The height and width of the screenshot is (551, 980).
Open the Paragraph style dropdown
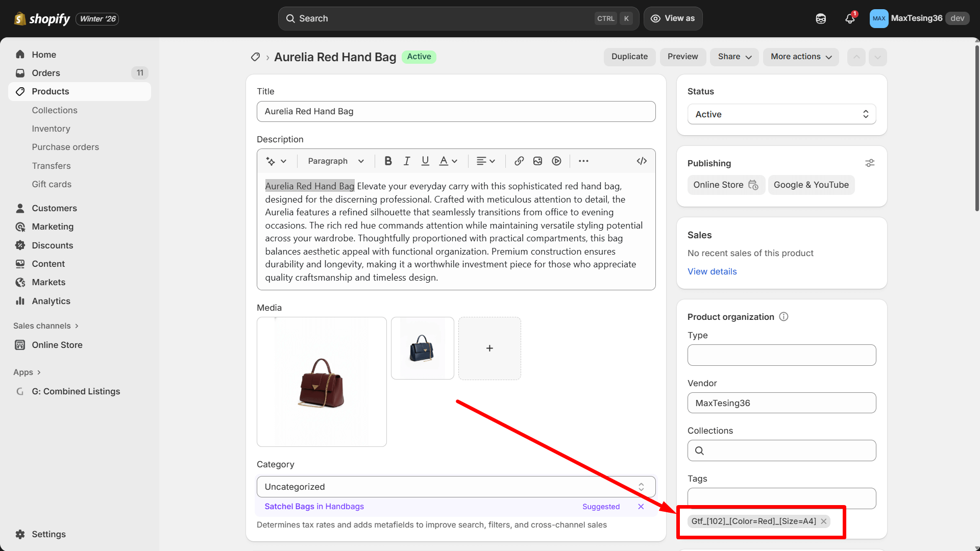tap(335, 161)
